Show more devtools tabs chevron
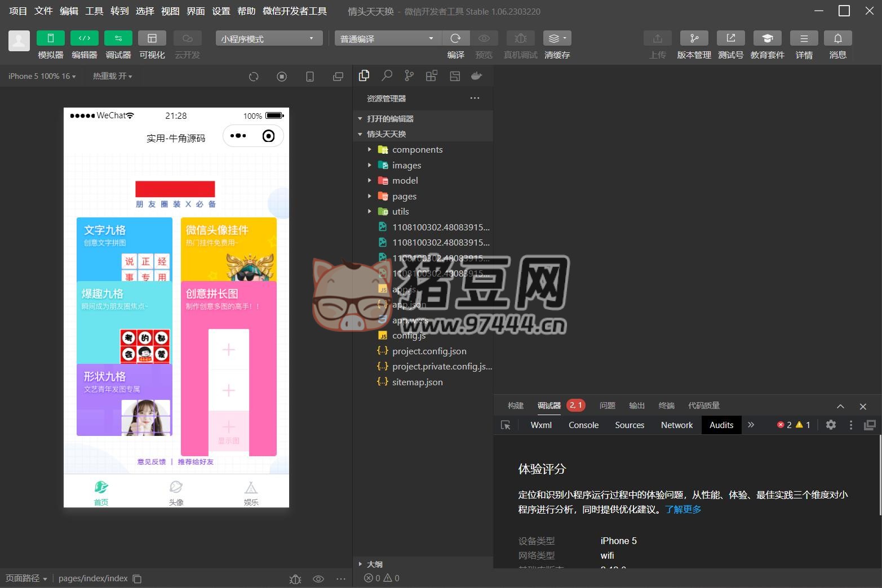Viewport: 882px width, 588px height. click(x=751, y=425)
